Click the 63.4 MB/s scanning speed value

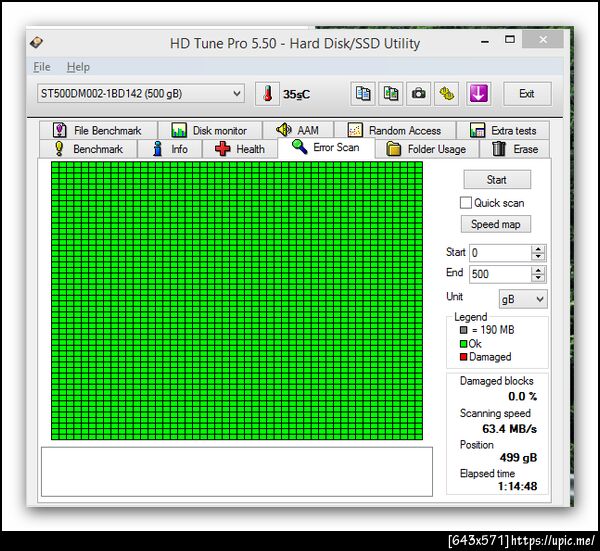[509, 429]
